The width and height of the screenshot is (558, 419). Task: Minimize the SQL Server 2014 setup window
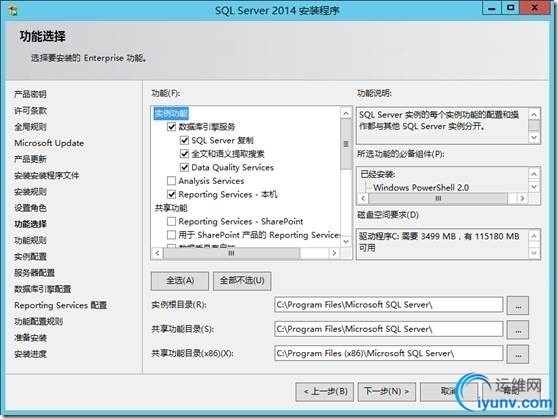click(492, 8)
